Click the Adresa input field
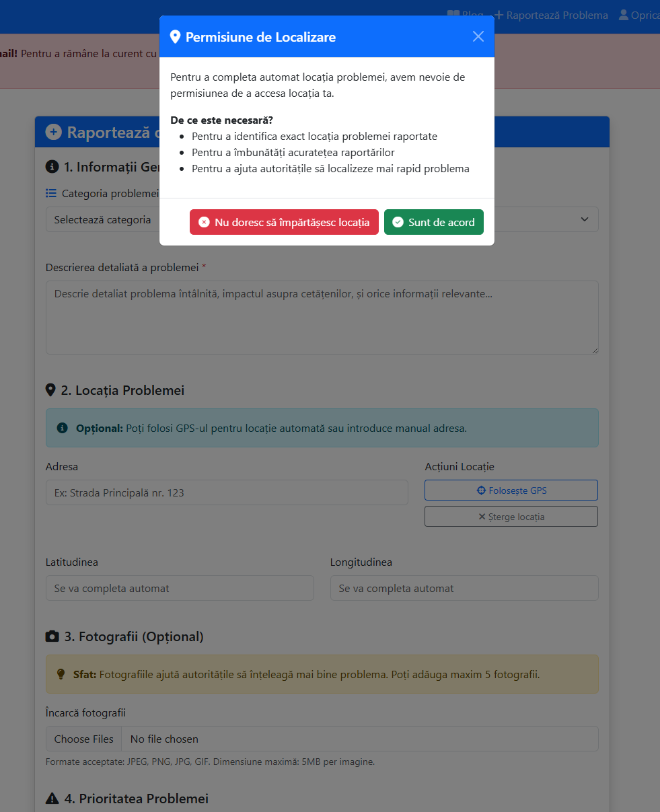Image resolution: width=660 pixels, height=812 pixels. tap(227, 492)
